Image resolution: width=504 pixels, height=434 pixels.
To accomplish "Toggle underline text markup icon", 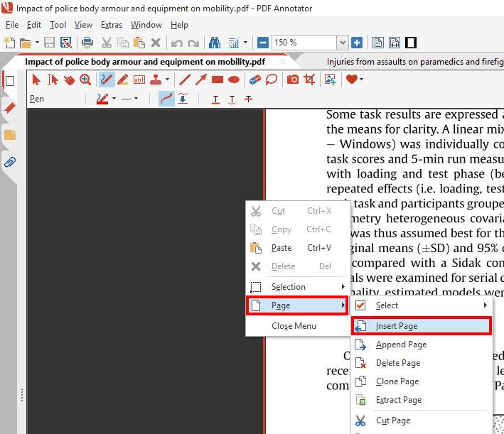I will point(215,99).
